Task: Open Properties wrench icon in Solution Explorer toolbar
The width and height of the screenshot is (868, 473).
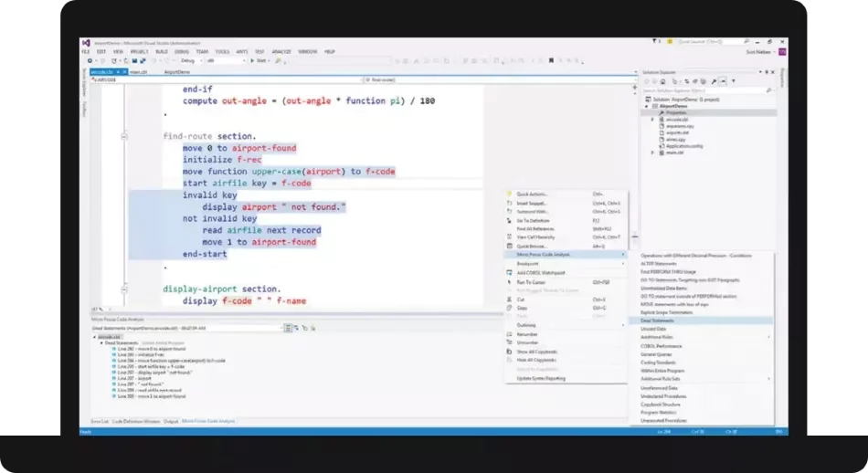Action: point(714,80)
